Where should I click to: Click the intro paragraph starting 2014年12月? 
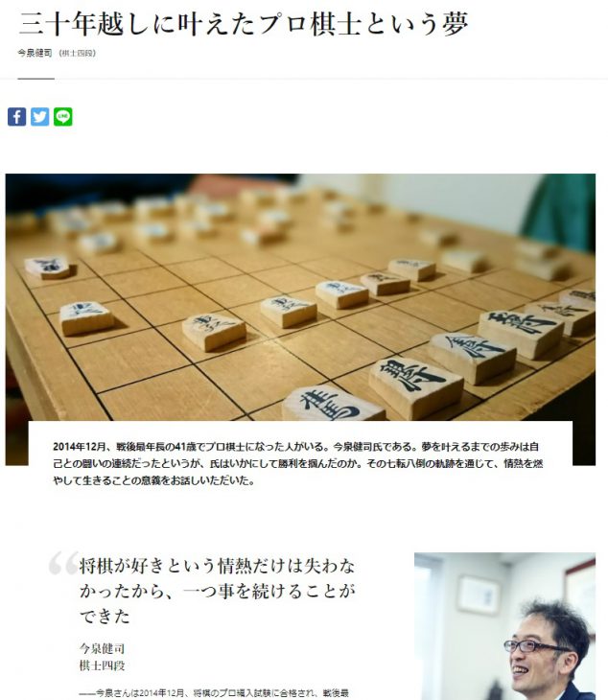coord(297,463)
